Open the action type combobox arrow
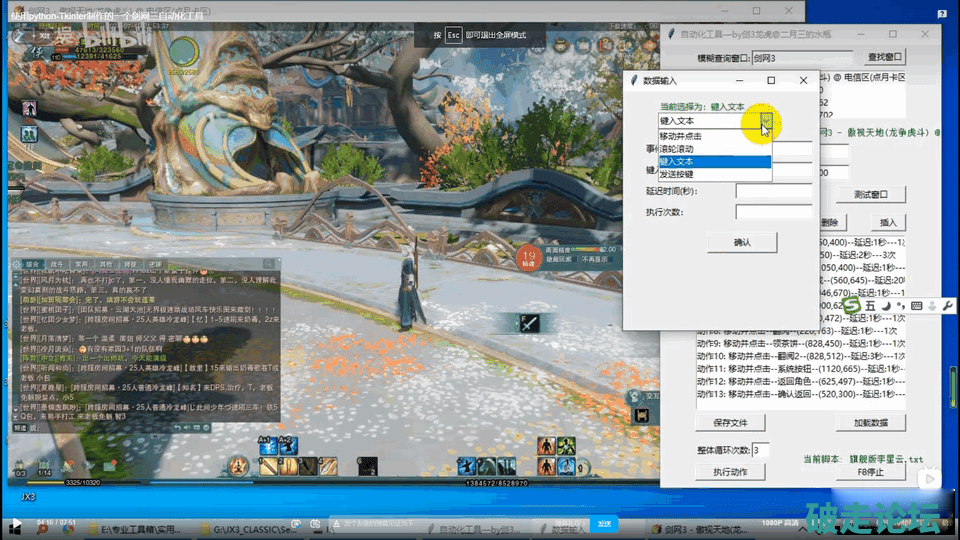960x540 pixels. pos(765,121)
